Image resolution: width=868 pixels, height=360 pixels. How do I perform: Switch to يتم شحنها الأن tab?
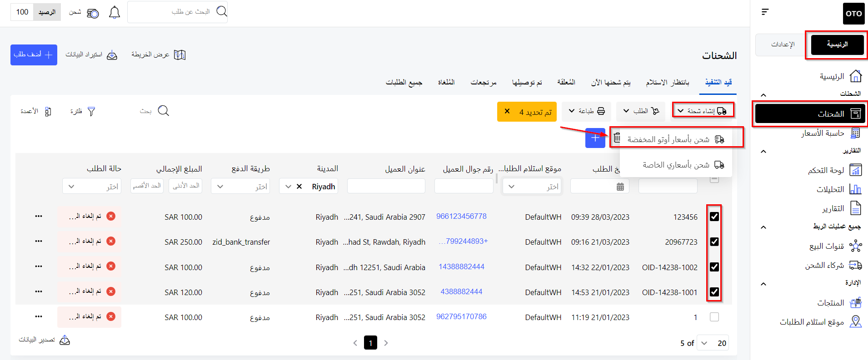pyautogui.click(x=611, y=82)
